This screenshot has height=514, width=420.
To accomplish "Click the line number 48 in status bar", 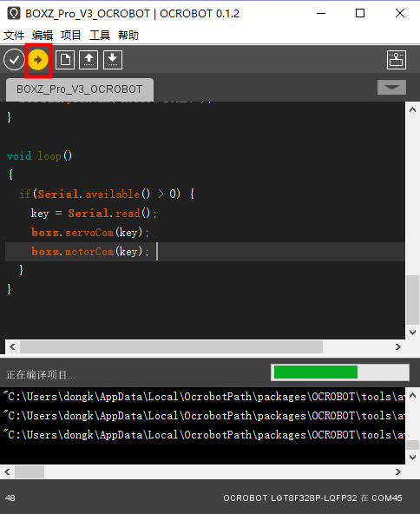I will pyautogui.click(x=10, y=498).
